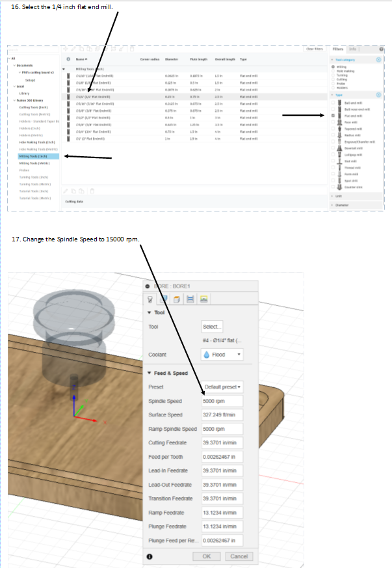
Task: Click the Engrave/Chamfer mill tool icon
Action: click(339, 142)
